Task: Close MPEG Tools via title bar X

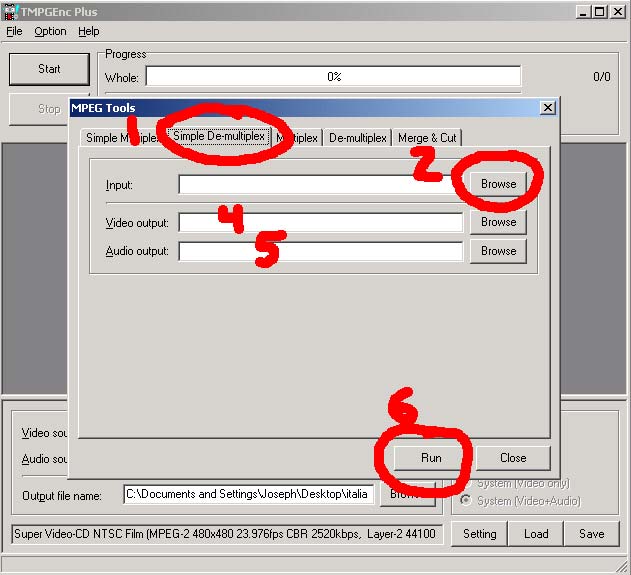Action: click(x=548, y=108)
